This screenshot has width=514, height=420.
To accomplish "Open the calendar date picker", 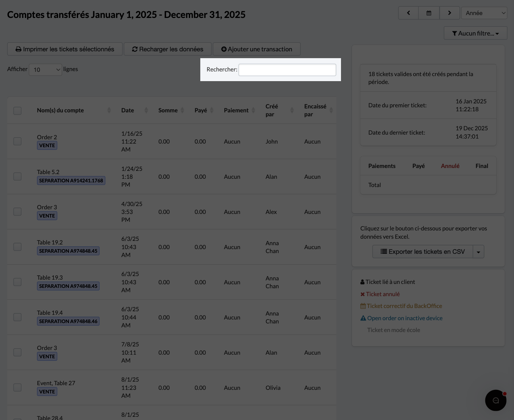I will pos(429,13).
